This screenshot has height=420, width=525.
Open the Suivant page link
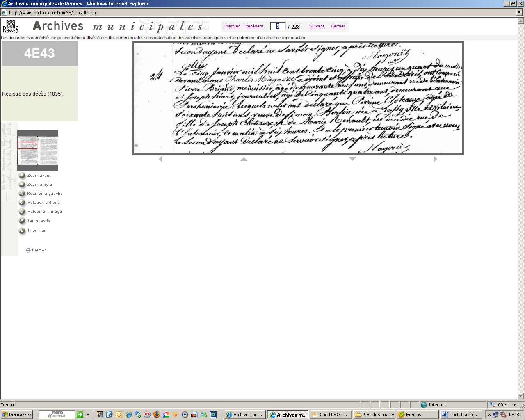(316, 26)
